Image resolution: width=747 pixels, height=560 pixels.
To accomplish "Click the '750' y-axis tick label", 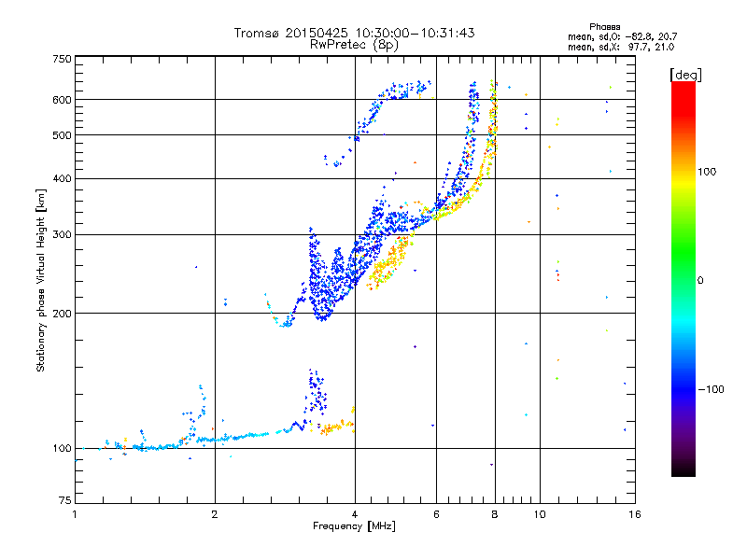I will tap(62, 59).
